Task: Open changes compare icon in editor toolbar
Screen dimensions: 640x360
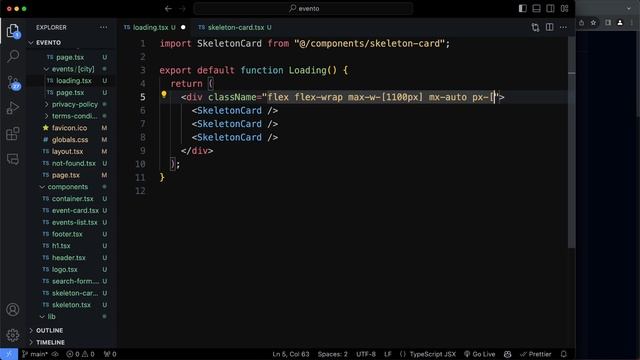Action: (536, 27)
